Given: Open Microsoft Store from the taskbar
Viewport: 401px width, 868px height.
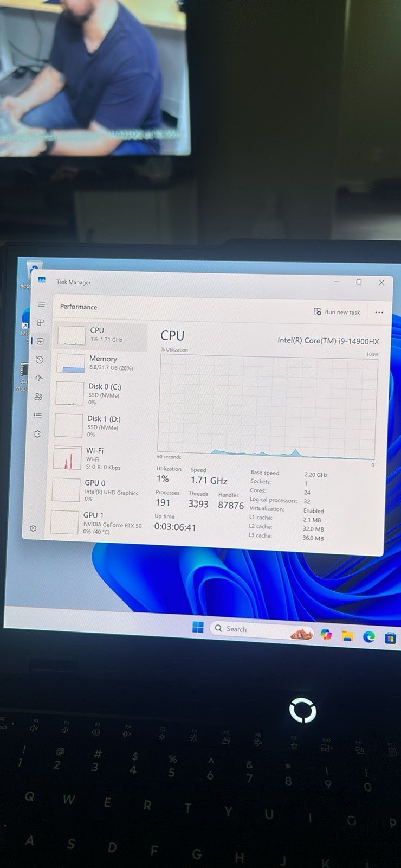Looking at the screenshot, I should pyautogui.click(x=390, y=638).
